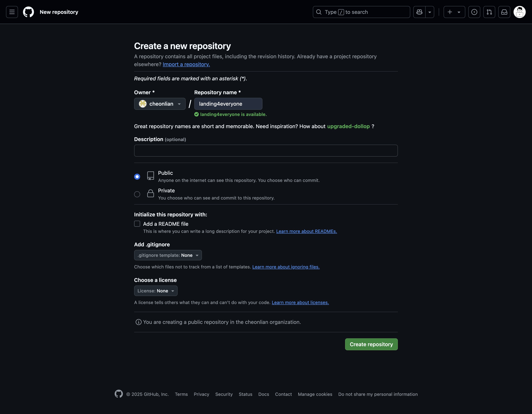Open the Pull requests icon in header
532x414 pixels.
tap(489, 12)
